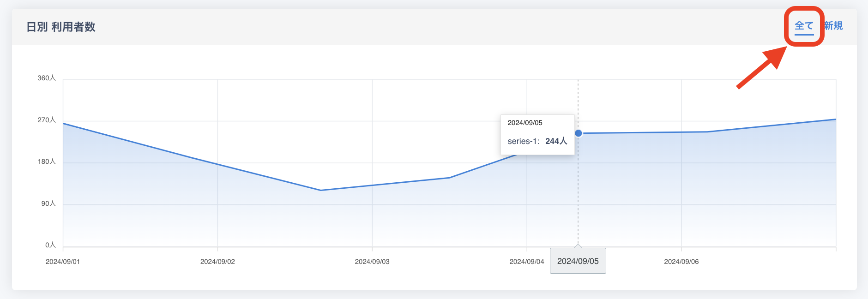
Task: Switch to the 新規 tab
Action: coord(833,26)
